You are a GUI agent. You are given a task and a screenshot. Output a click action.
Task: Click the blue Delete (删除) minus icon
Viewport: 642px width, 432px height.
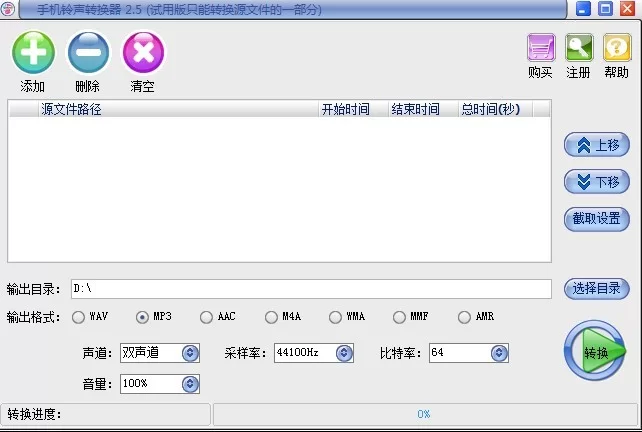[x=88, y=52]
